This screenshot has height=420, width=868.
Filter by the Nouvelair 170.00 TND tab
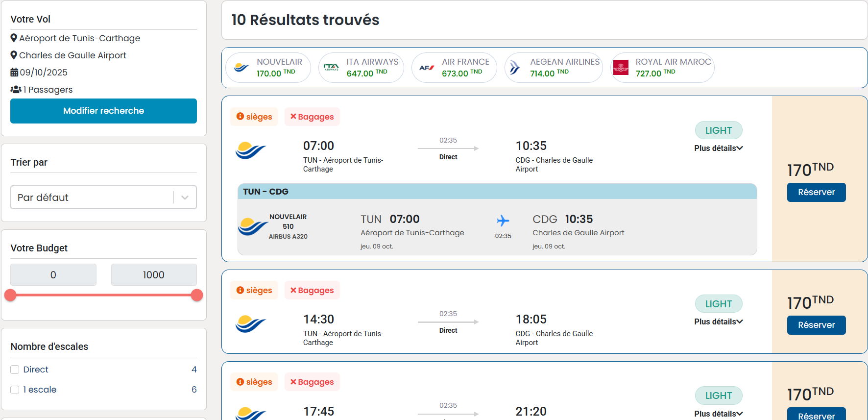pos(268,68)
